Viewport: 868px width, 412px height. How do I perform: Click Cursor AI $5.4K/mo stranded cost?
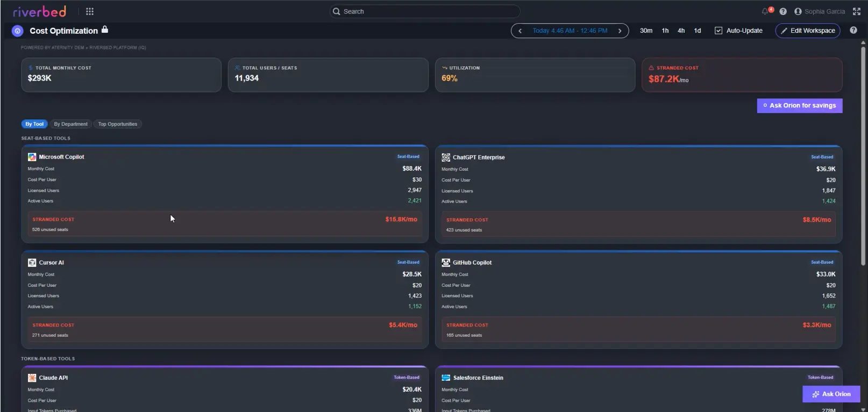[403, 325]
